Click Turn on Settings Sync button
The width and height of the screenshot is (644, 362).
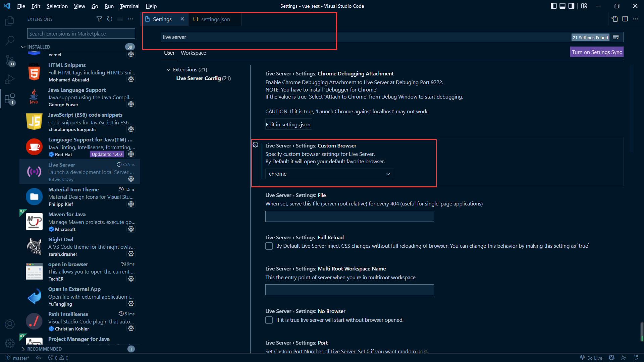(597, 52)
